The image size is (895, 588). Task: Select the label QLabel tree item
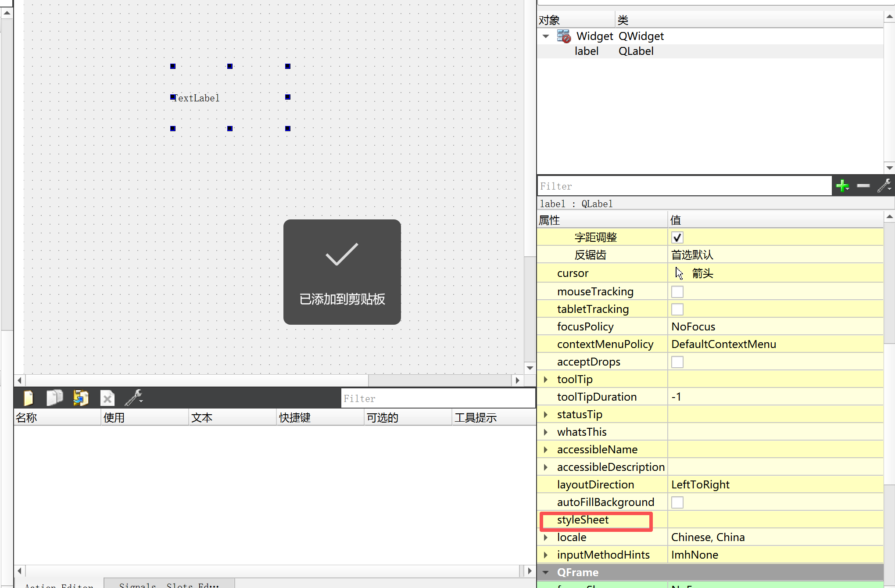pyautogui.click(x=587, y=51)
